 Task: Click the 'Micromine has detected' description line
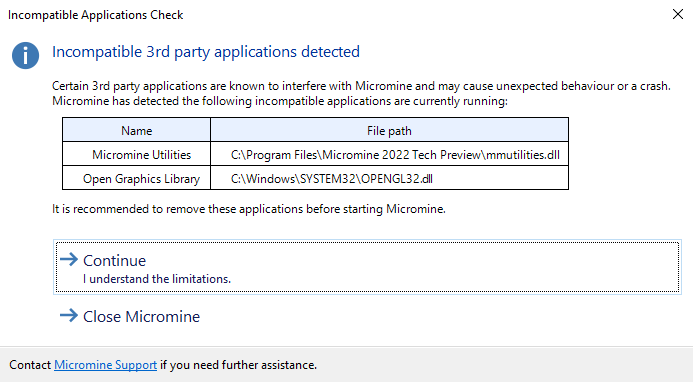[280, 101]
